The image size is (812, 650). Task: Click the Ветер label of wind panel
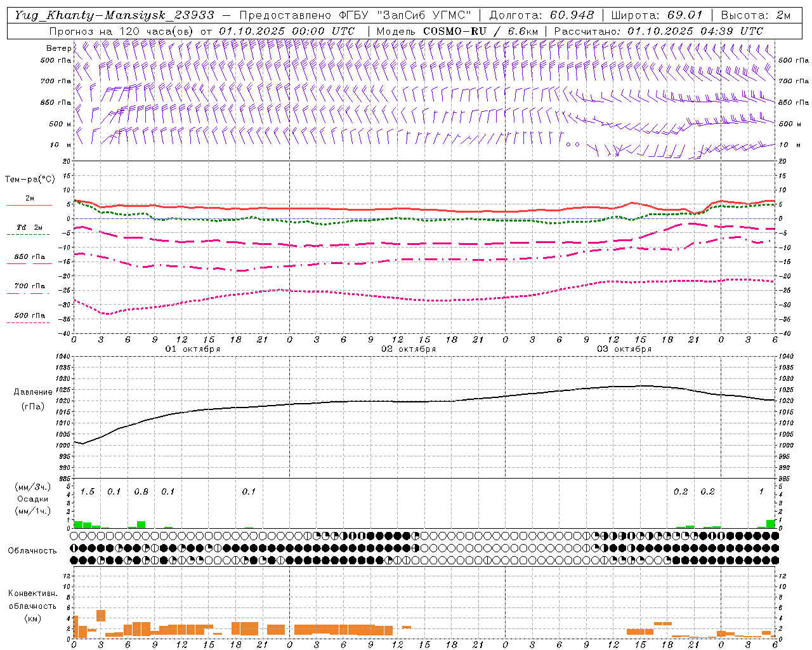pos(58,48)
